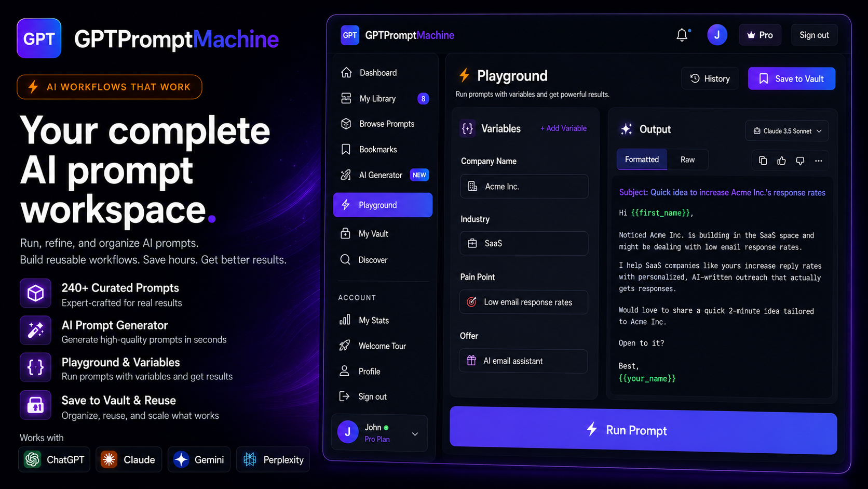Click the John profile avatar in sidebar

tap(348, 432)
